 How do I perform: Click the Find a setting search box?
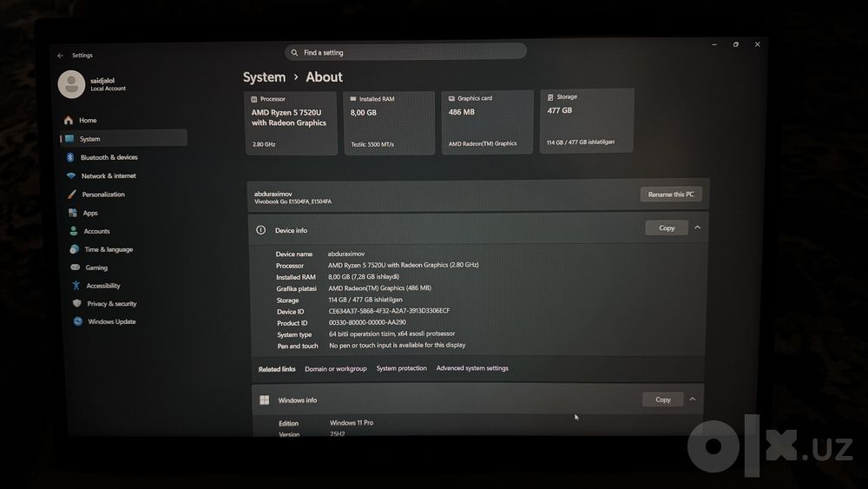click(x=405, y=52)
